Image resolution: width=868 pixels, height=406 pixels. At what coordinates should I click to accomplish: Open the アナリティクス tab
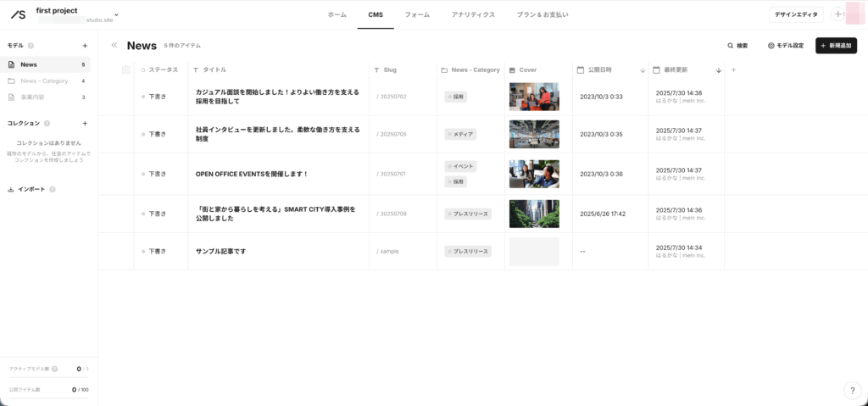click(473, 15)
